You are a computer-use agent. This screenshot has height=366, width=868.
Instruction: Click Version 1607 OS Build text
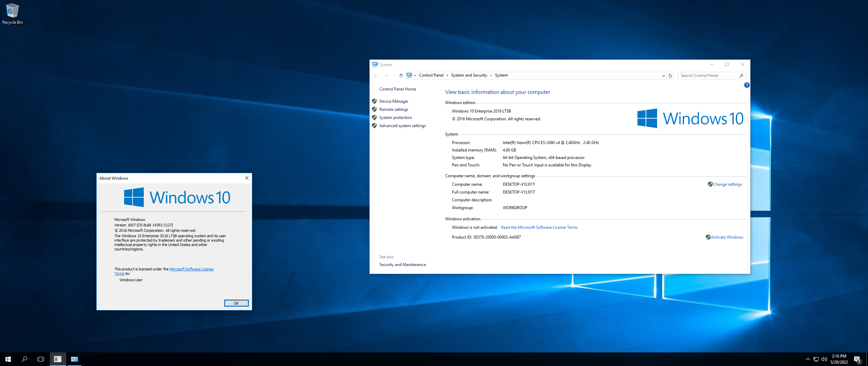(x=143, y=225)
